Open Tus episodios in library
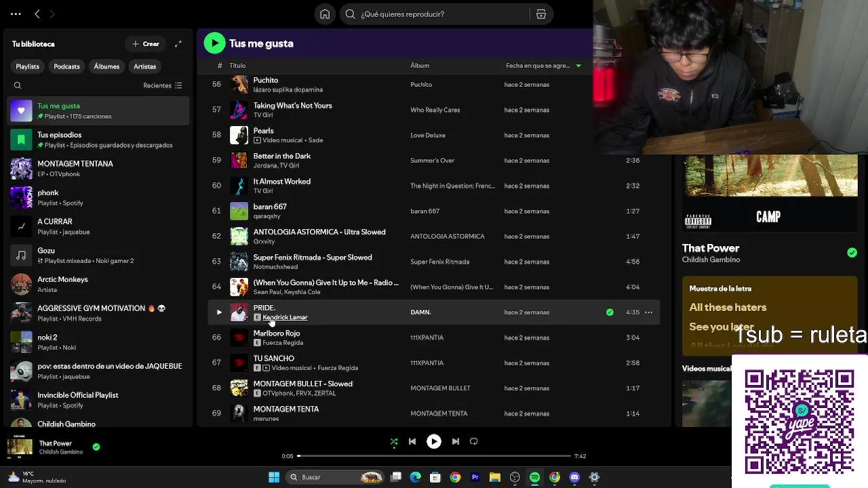The image size is (868, 488). click(x=99, y=140)
